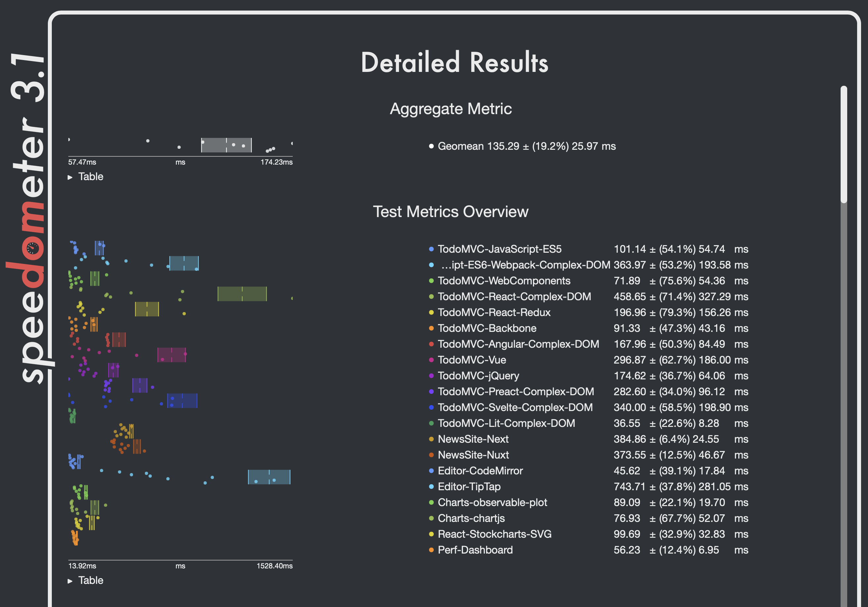Click the green TodoMVC-Lit-Complex-DOM legend dot

click(431, 423)
